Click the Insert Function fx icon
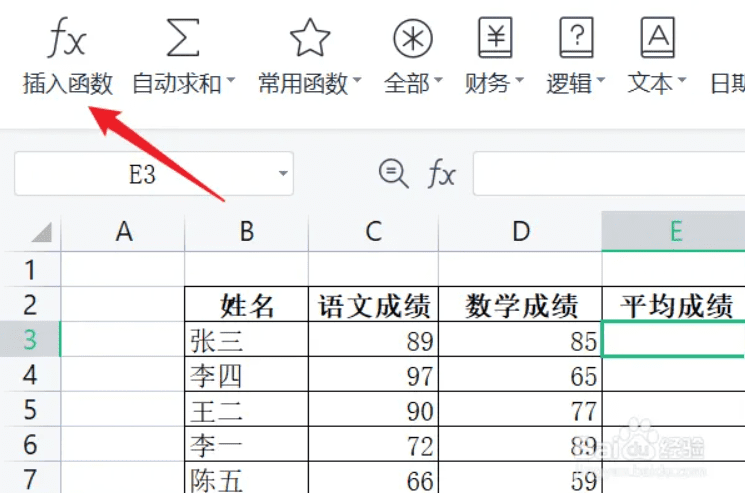The width and height of the screenshot is (745, 493). (67, 39)
